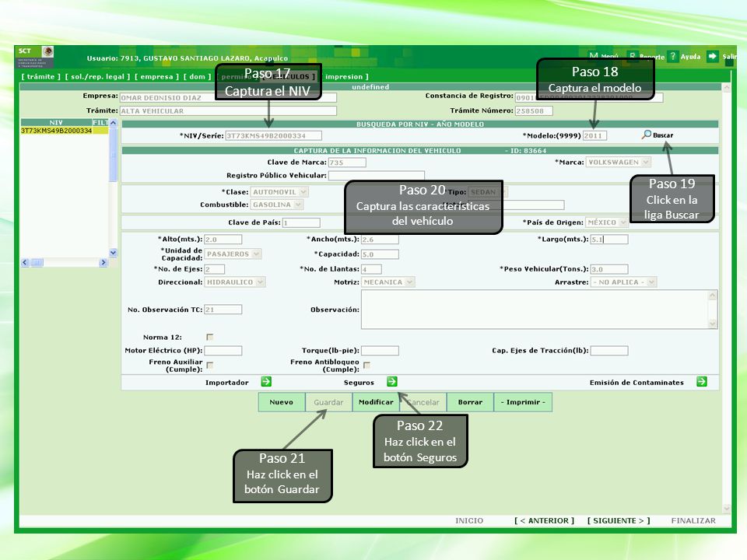
Task: Click the No. de Ejes field
Action: pyautogui.click(x=215, y=269)
